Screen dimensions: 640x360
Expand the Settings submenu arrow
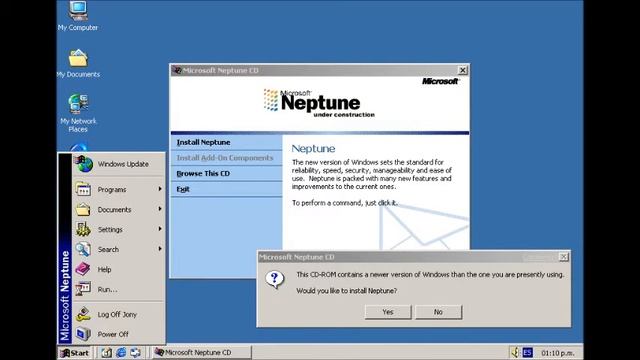[x=160, y=229]
